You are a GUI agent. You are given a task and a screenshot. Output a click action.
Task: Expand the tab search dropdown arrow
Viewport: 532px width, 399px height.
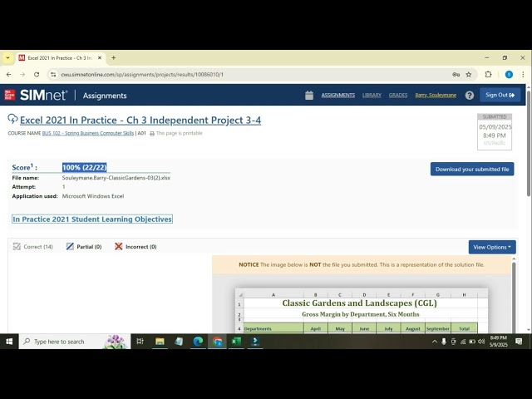(7, 57)
